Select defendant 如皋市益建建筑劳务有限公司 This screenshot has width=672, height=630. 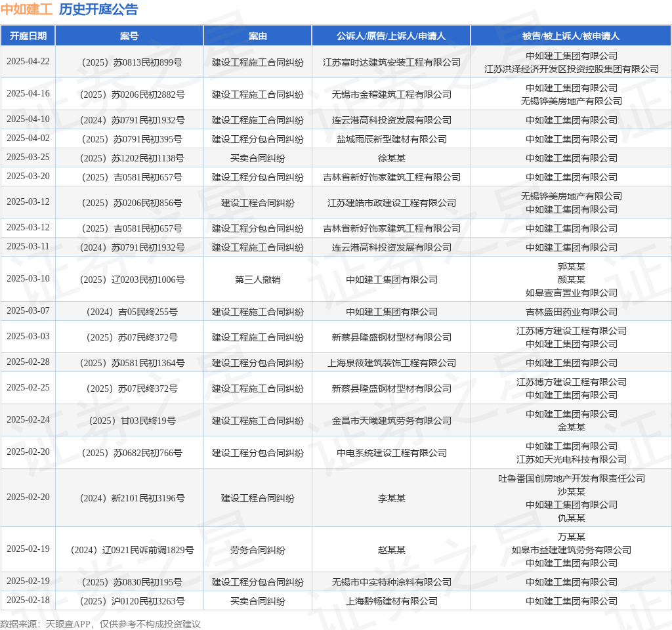(572, 550)
